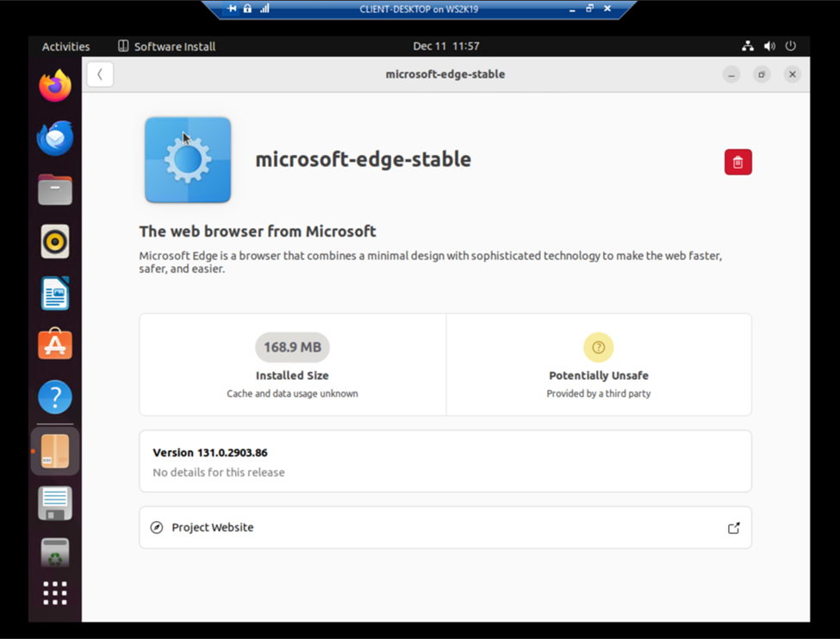Image resolution: width=840 pixels, height=639 pixels.
Task: Click the Potentially Unsafe tile
Action: (599, 364)
